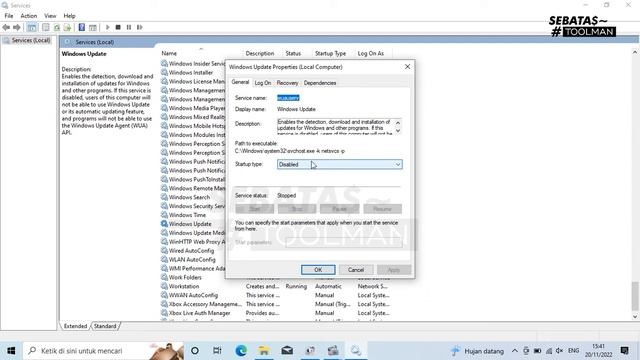
Task: Sort by the Description column header
Action: 260,53
